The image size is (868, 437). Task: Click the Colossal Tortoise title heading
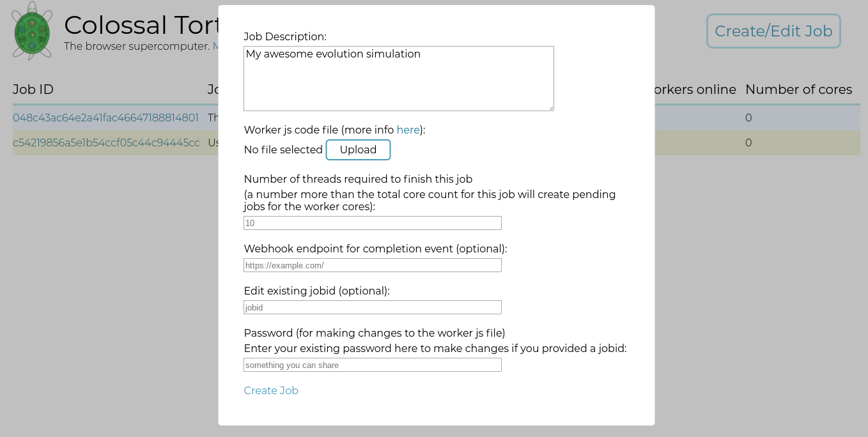pos(141,26)
